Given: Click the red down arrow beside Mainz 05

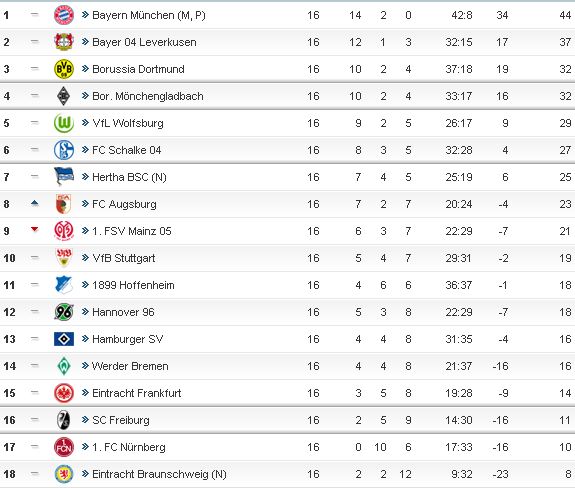Looking at the screenshot, I should point(35,230).
